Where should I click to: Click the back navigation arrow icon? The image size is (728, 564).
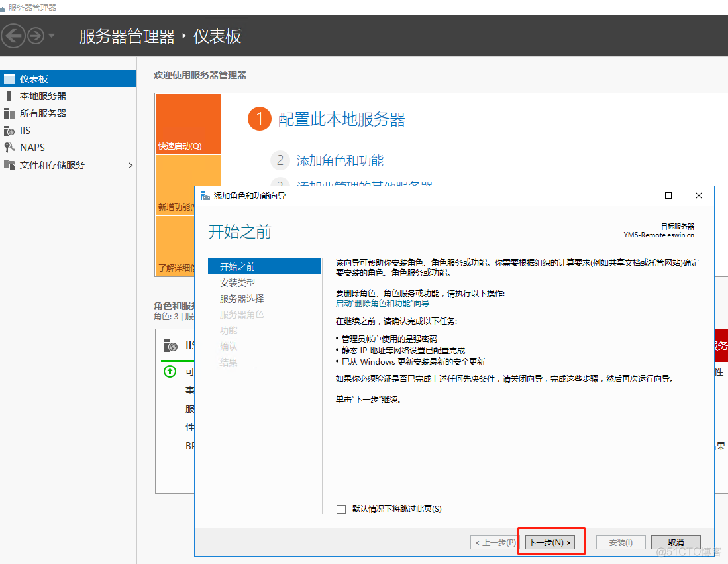[14, 36]
